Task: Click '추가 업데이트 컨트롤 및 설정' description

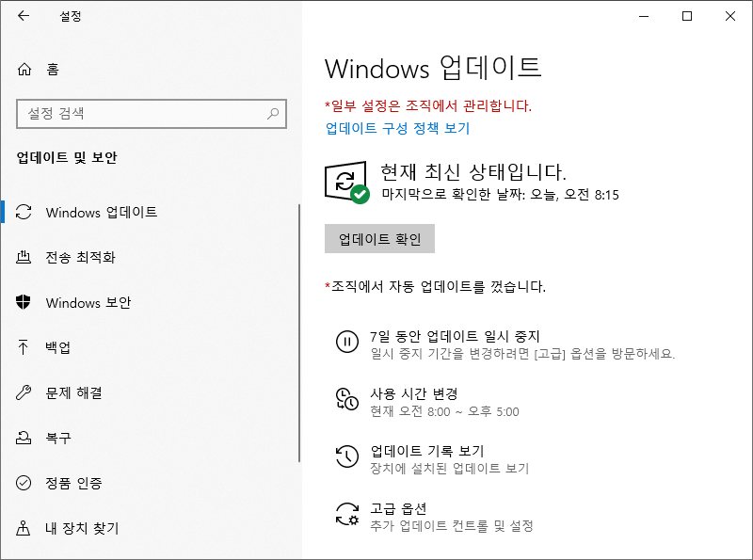Action: pyautogui.click(x=452, y=526)
